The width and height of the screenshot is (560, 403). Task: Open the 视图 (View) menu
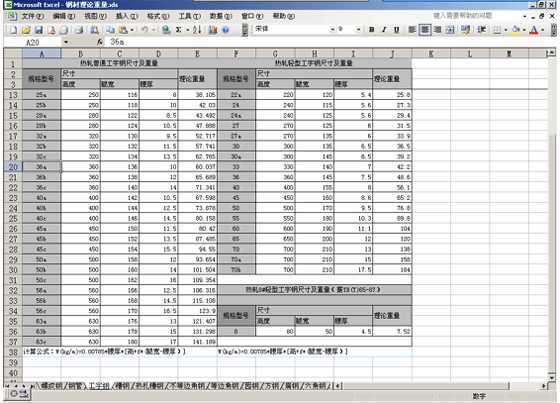coord(95,16)
